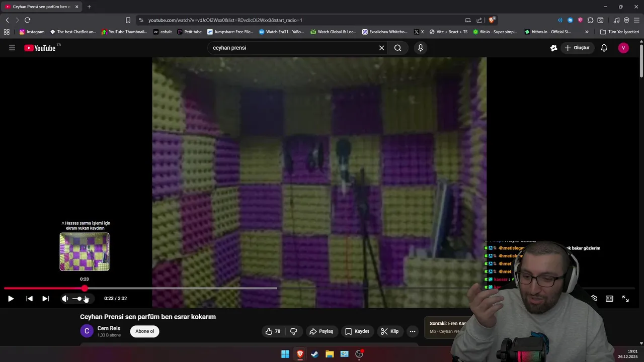Click the Oluştur create button
The image size is (644, 362).
tap(577, 48)
